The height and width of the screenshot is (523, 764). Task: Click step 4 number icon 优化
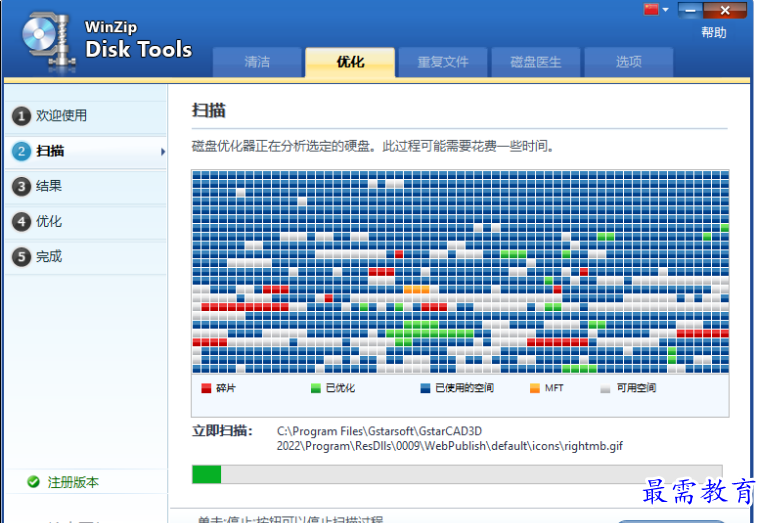tap(21, 221)
